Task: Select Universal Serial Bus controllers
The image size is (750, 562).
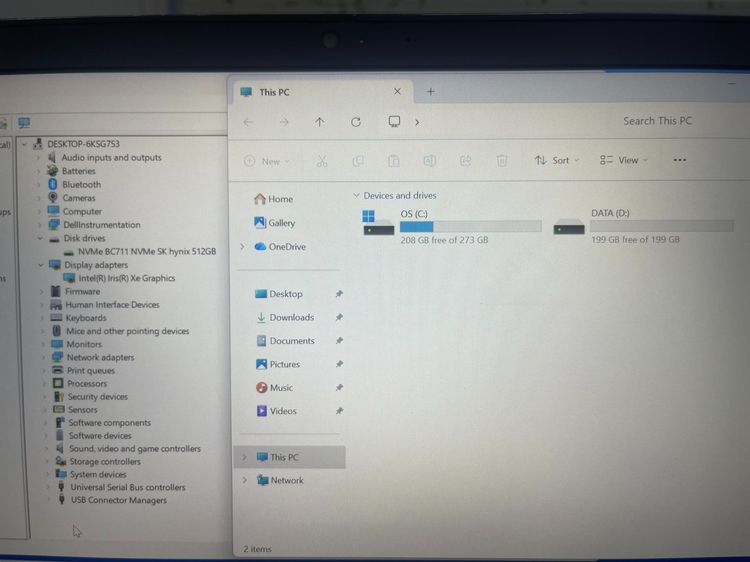Action: (128, 487)
